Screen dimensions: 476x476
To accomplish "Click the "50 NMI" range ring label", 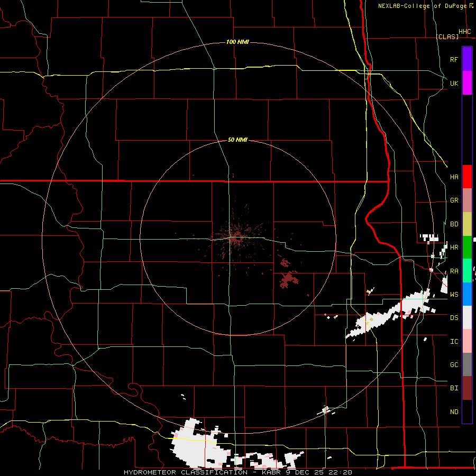I will click(x=237, y=140).
